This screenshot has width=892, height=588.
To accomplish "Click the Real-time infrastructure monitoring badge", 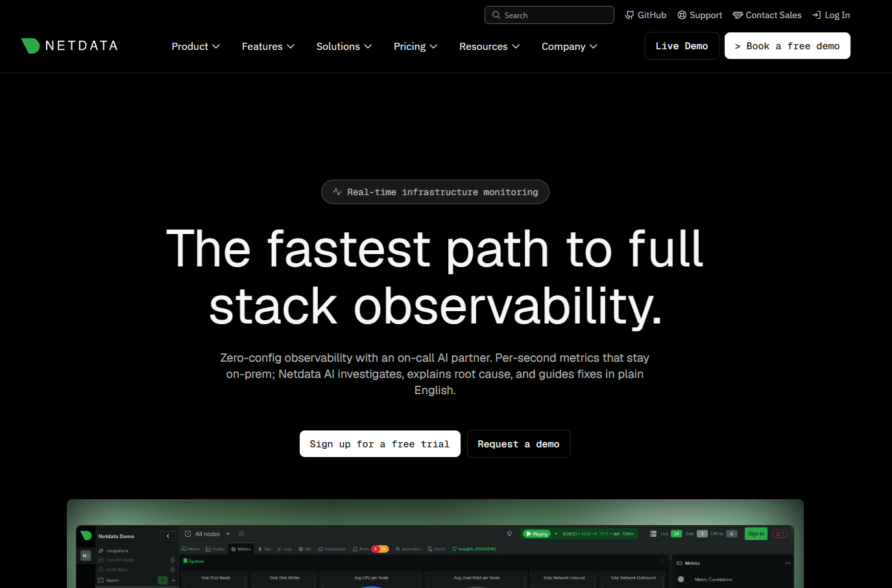I will [x=435, y=192].
